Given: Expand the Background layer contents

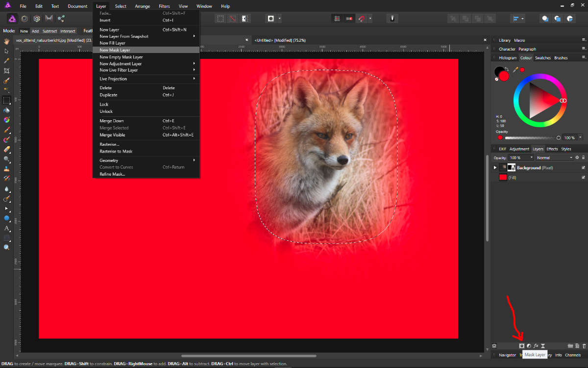Looking at the screenshot, I should click(x=494, y=167).
